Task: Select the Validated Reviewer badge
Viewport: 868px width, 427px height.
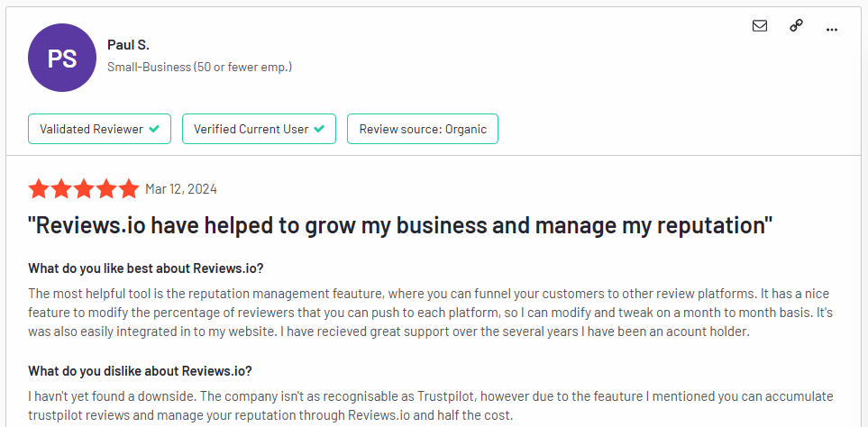Action: (100, 129)
